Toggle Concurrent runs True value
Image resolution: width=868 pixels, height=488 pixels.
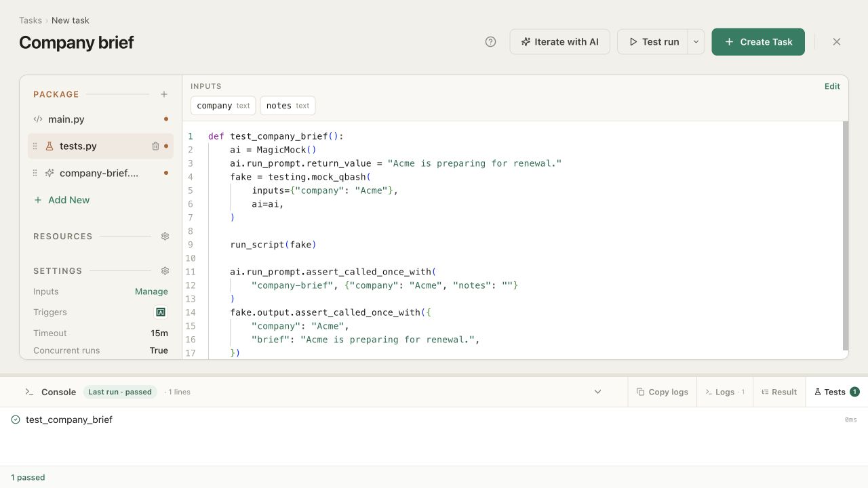[159, 350]
